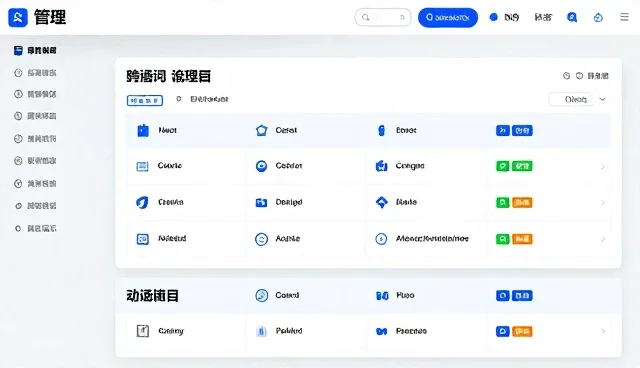640x368 pixels.
Task: Click the square icon beside Ndedtd
Action: point(142,239)
